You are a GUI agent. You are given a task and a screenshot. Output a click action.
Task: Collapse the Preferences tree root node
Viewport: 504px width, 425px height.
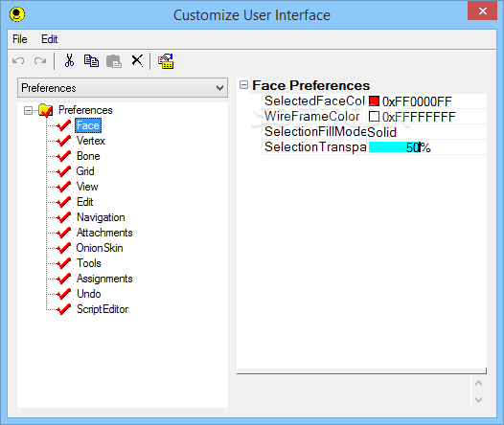(x=29, y=111)
